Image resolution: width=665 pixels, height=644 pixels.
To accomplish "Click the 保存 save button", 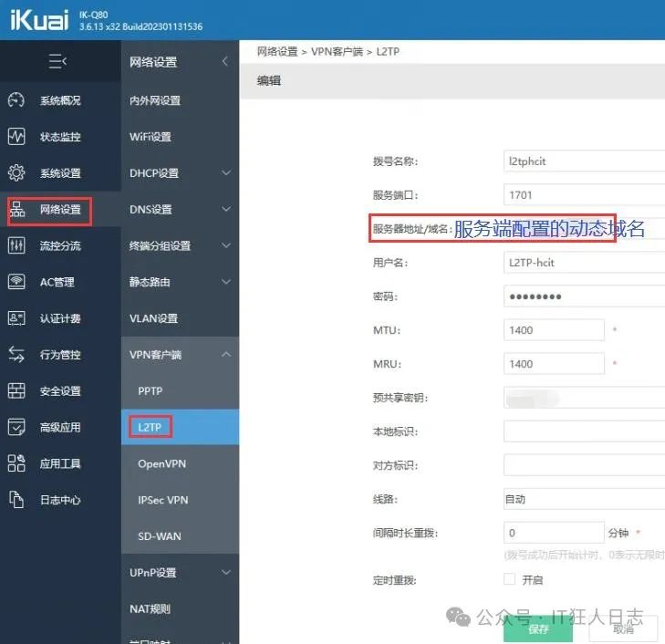I will pyautogui.click(x=538, y=628).
